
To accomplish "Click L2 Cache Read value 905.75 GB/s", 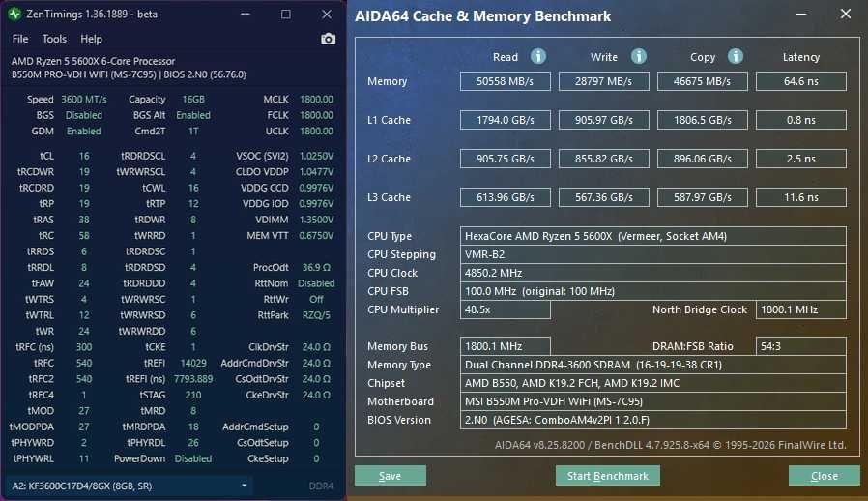I will pyautogui.click(x=506, y=159).
